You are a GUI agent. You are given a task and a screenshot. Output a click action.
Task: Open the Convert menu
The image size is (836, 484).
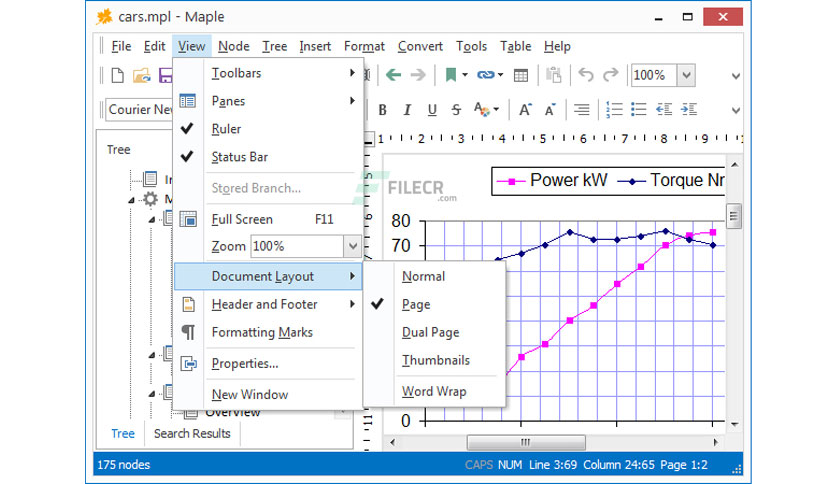420,46
